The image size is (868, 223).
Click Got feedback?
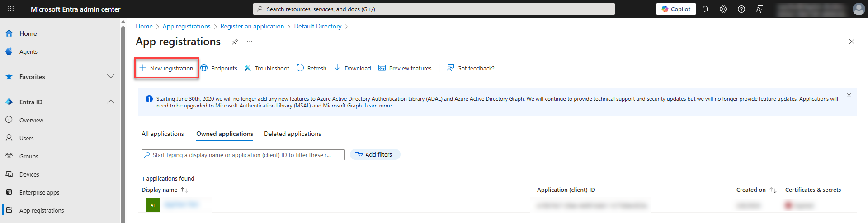(x=471, y=68)
